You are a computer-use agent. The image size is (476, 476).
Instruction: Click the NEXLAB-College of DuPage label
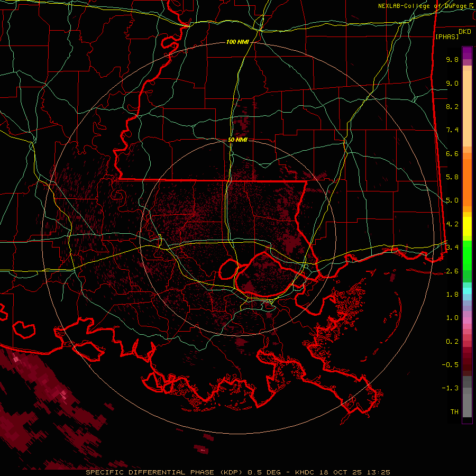pyautogui.click(x=424, y=6)
